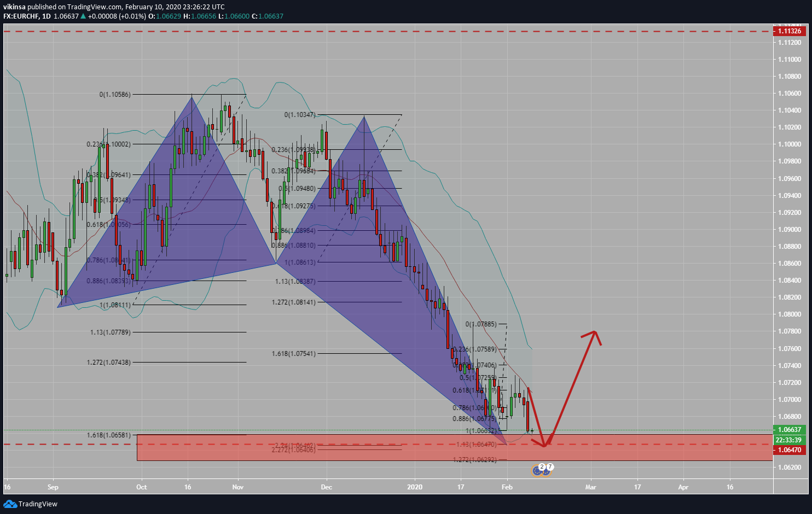
Task: Click the Sep label on the time axis
Action: pos(53,487)
